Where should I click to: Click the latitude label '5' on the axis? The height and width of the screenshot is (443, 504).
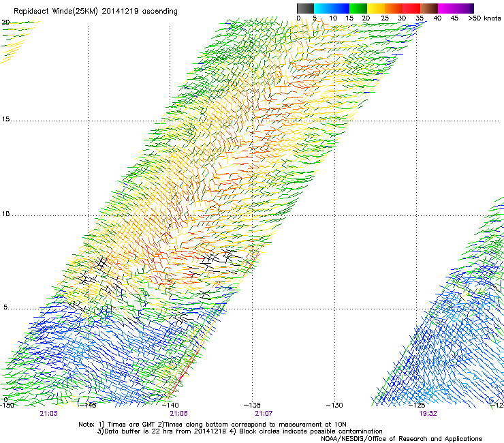[5, 307]
